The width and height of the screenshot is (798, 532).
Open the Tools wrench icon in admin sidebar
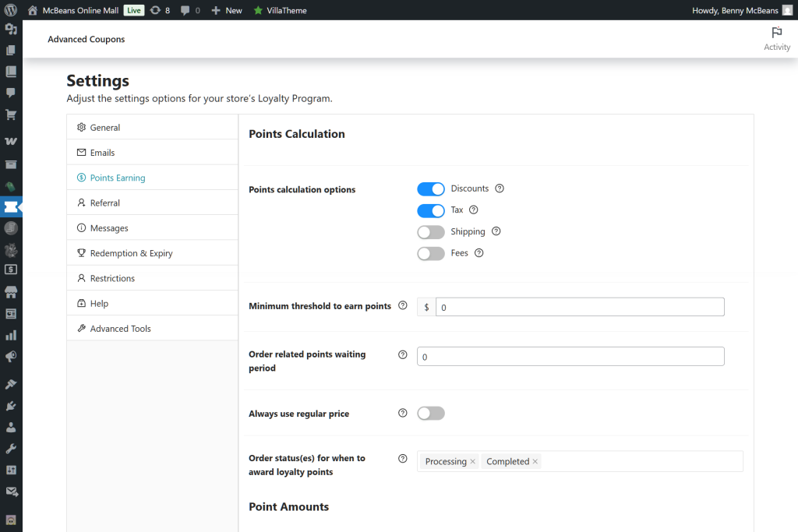point(11,448)
